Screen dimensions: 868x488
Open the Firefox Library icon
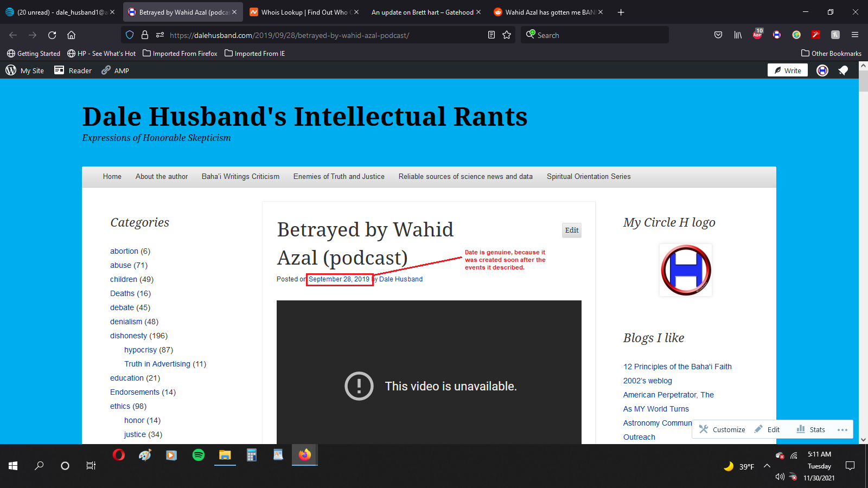pyautogui.click(x=738, y=35)
